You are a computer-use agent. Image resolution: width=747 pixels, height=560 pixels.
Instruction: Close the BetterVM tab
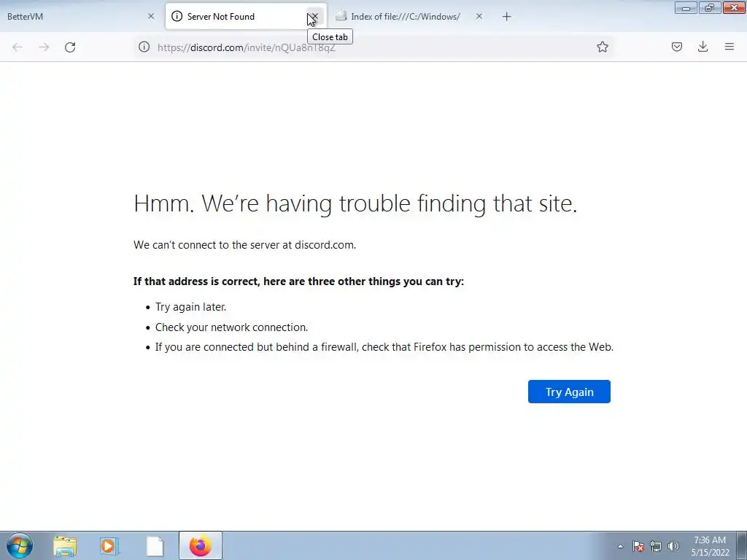151,17
